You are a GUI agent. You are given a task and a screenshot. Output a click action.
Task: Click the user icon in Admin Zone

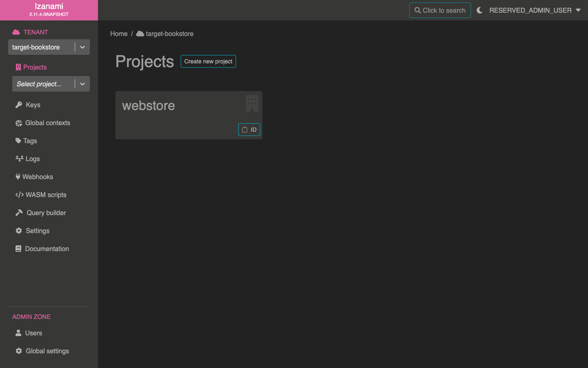click(18, 333)
